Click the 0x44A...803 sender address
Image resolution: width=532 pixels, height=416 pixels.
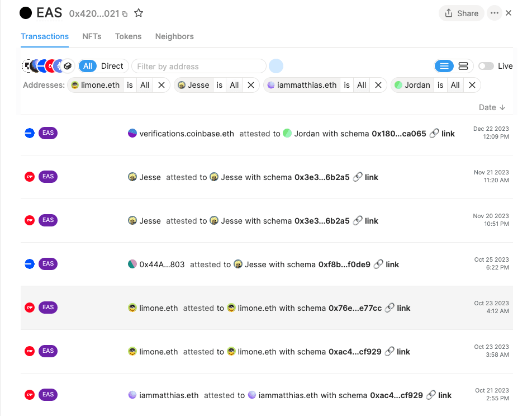pyautogui.click(x=162, y=264)
